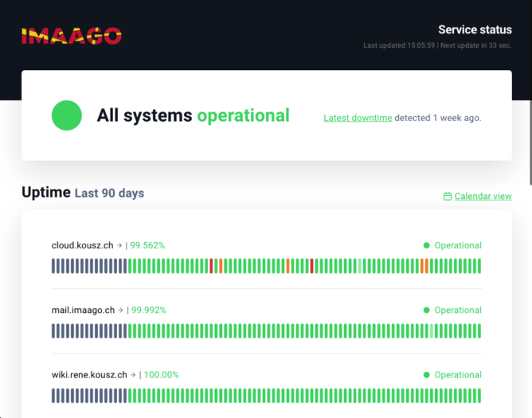Image resolution: width=532 pixels, height=418 pixels.
Task: Click the IMAAGO logo
Action: click(x=71, y=36)
